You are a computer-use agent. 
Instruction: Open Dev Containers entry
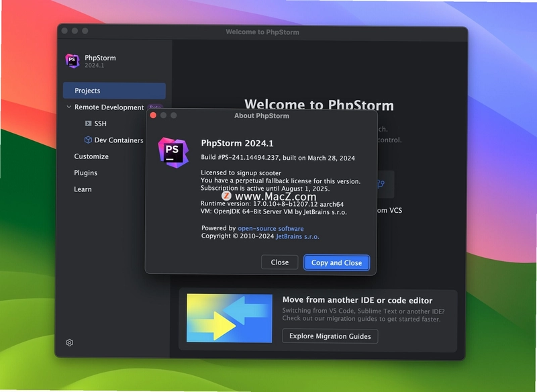pyautogui.click(x=119, y=140)
